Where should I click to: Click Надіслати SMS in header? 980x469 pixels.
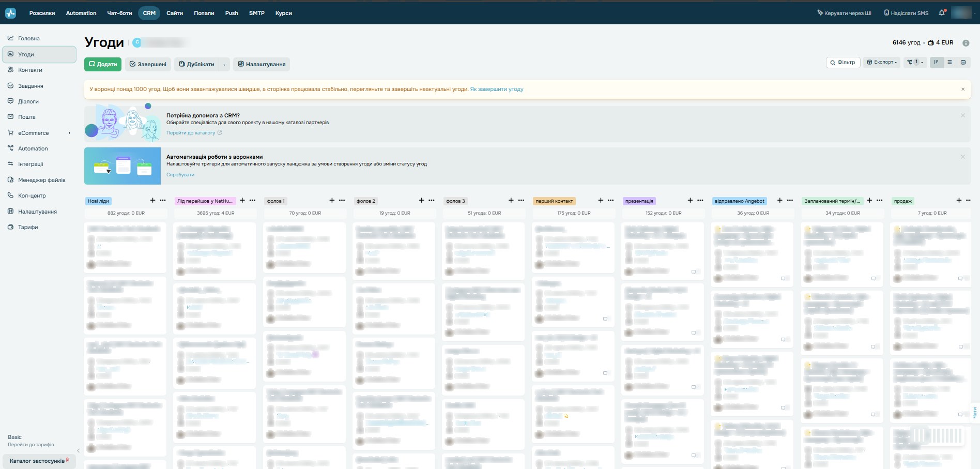[x=906, y=13]
